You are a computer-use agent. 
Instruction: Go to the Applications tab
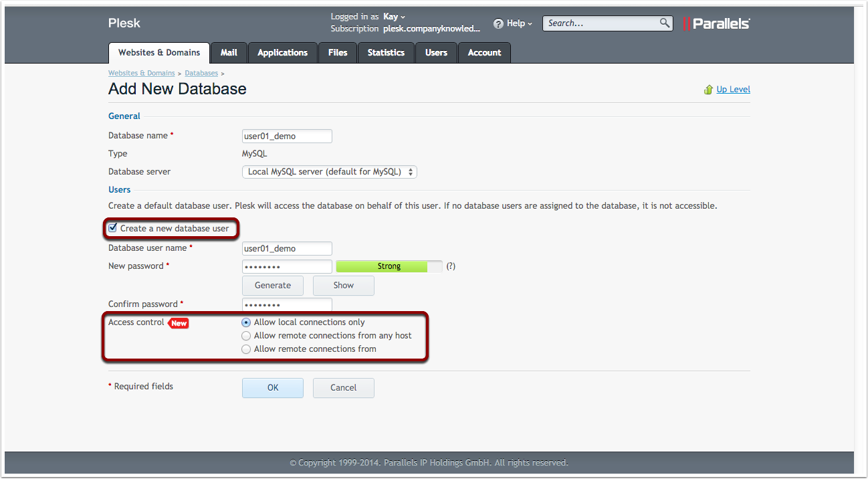pyautogui.click(x=282, y=53)
